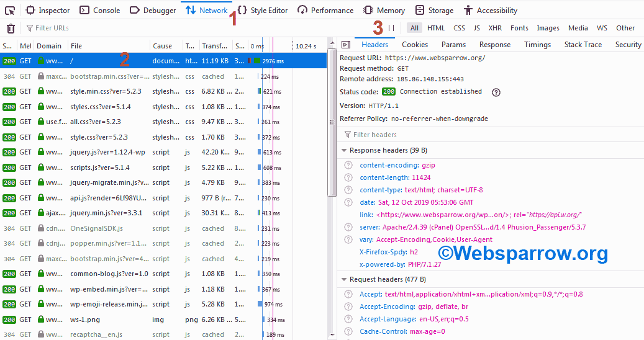Clear the network log with trash icon
The image size is (644, 340).
coord(11,29)
